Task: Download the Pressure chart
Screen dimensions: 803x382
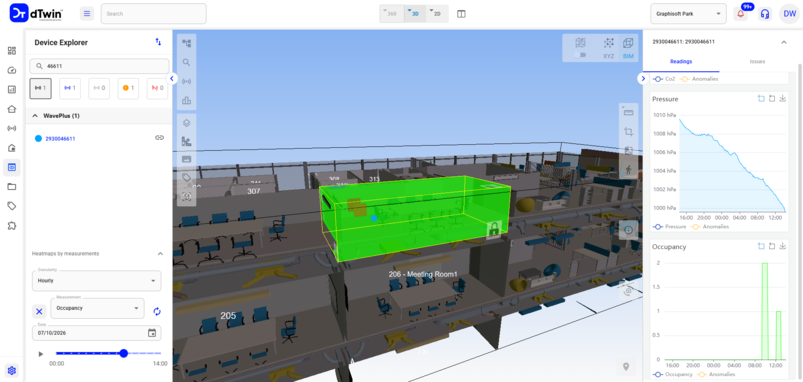Action: pyautogui.click(x=783, y=98)
